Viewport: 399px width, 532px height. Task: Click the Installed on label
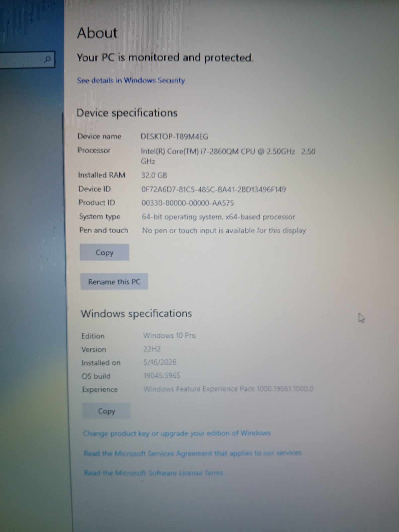click(x=101, y=363)
